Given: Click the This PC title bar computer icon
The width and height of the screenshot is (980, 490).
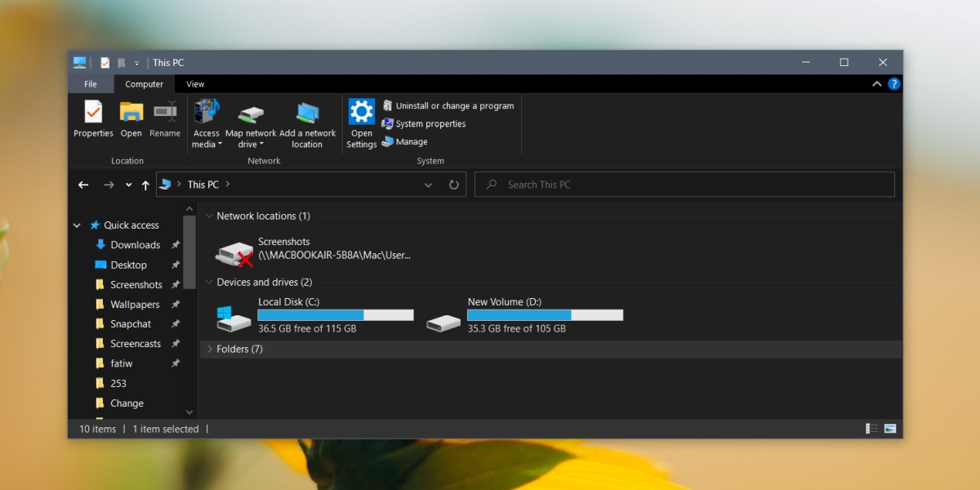Looking at the screenshot, I should tap(80, 63).
